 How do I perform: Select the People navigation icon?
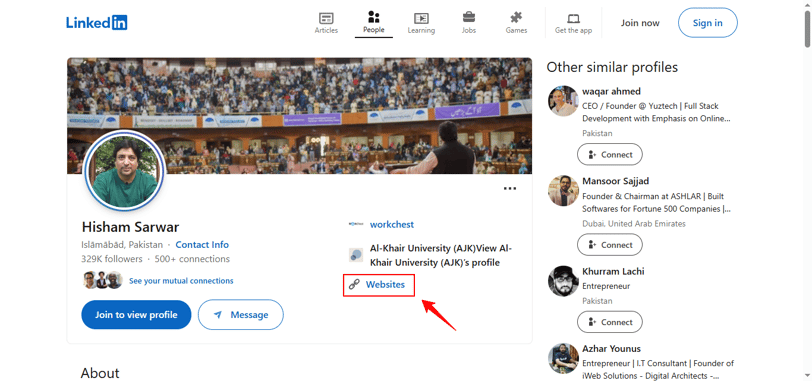point(373,17)
